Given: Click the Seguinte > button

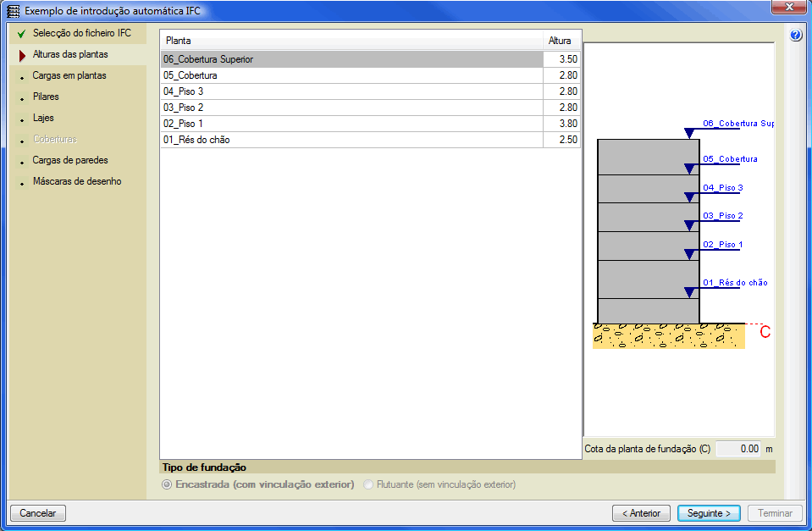Looking at the screenshot, I should 709,513.
